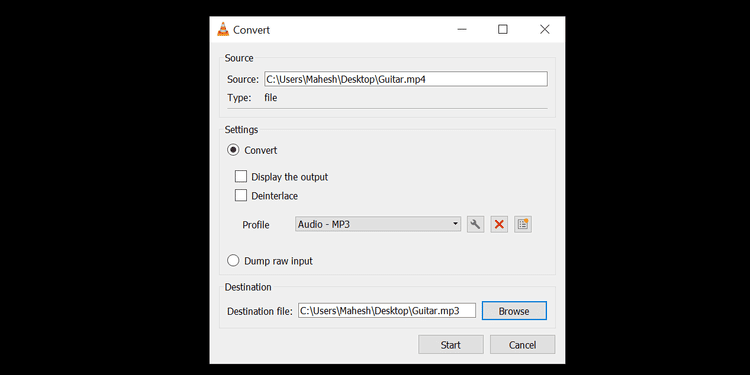The height and width of the screenshot is (375, 750).
Task: Tick the Deinterlace checkbox
Action: pos(241,196)
